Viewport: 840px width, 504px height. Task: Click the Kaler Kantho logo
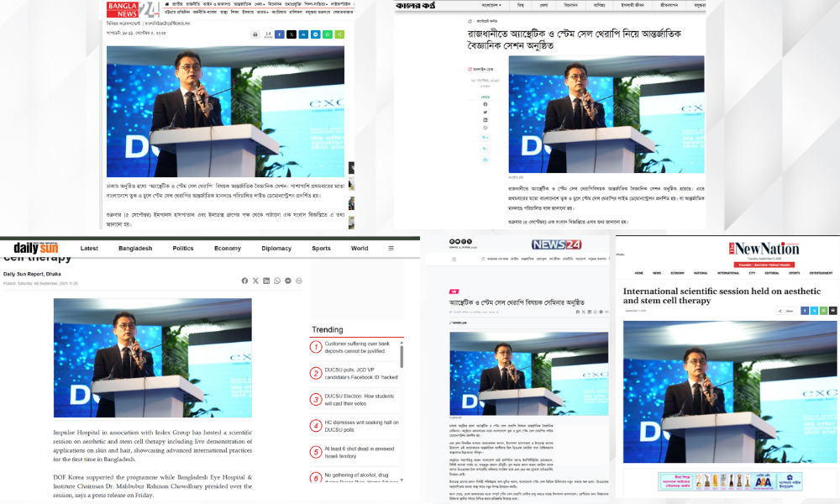tap(415, 5)
